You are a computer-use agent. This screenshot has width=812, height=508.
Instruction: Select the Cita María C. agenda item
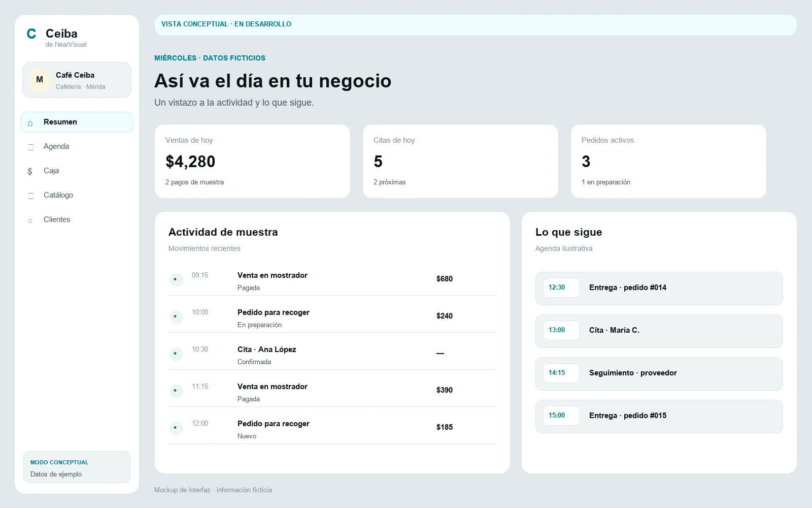[x=659, y=331]
